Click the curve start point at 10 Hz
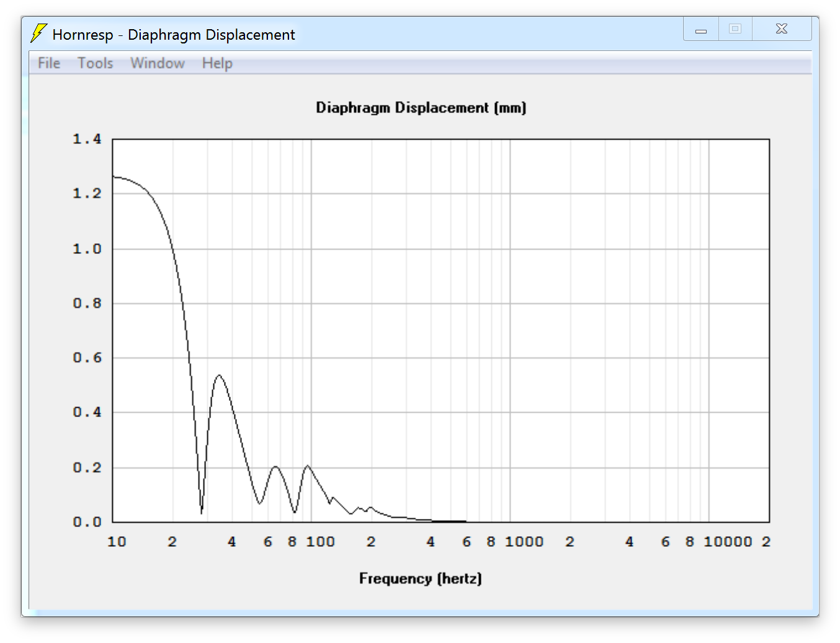 point(113,177)
